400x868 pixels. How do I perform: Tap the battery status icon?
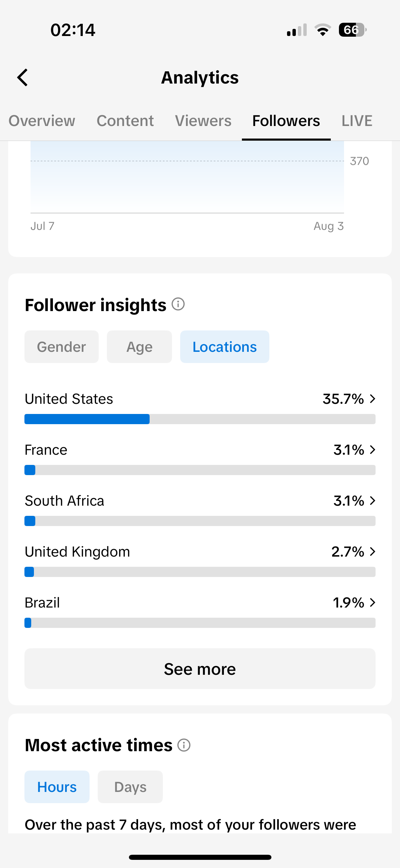point(353,30)
